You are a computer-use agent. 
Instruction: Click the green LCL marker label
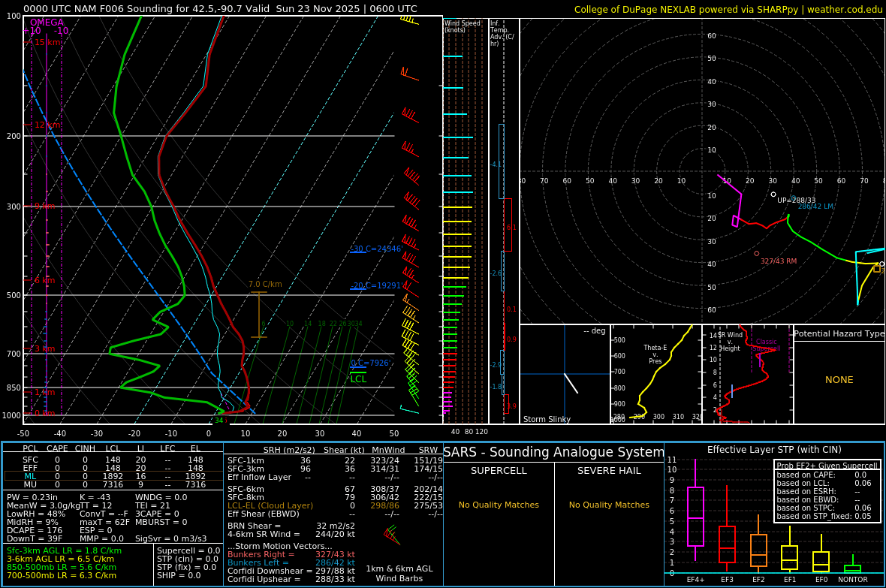[358, 378]
